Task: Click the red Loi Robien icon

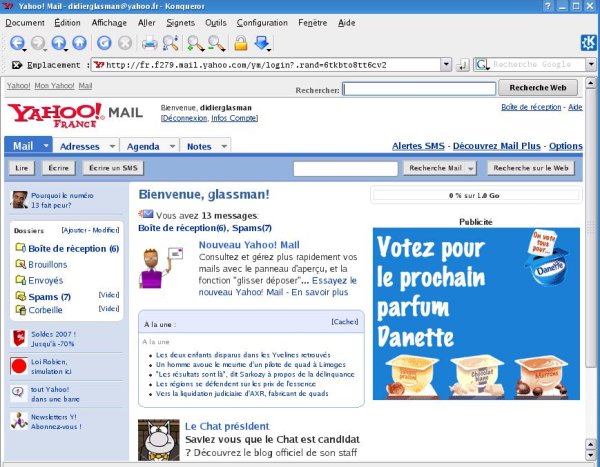Action: coord(19,366)
